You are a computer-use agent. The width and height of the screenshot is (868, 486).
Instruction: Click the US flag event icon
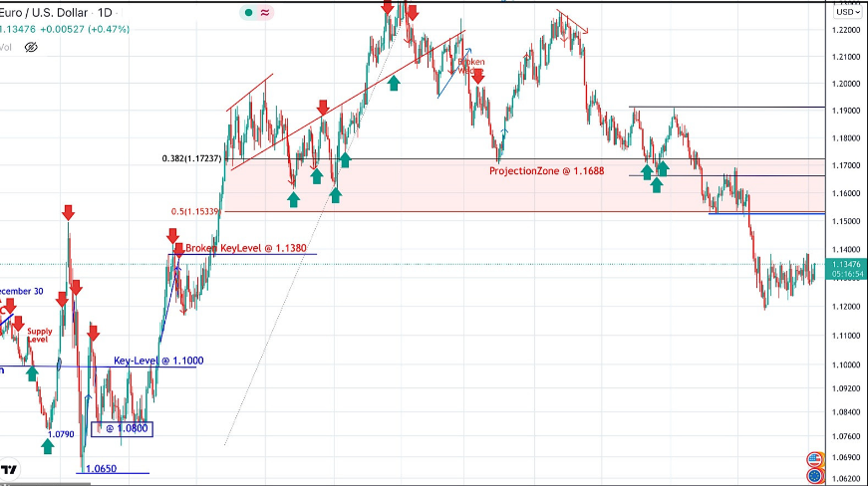point(814,459)
